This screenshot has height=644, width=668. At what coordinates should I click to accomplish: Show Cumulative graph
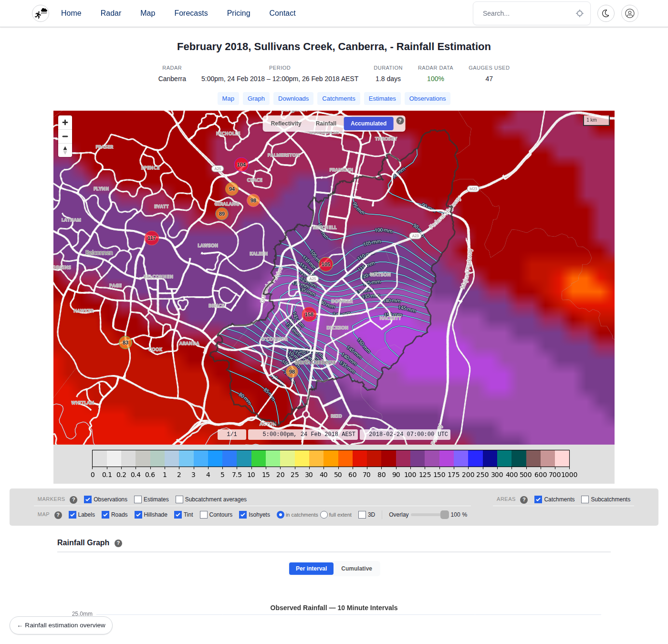(356, 569)
